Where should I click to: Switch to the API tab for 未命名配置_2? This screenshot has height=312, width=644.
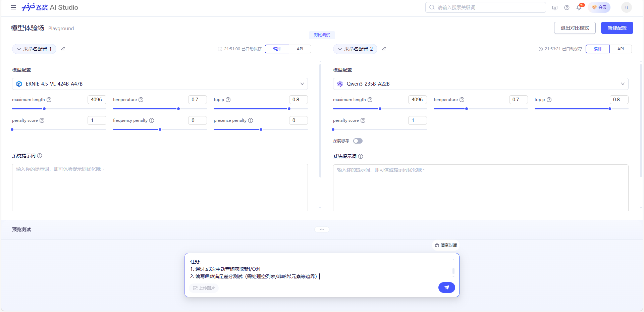(x=621, y=49)
